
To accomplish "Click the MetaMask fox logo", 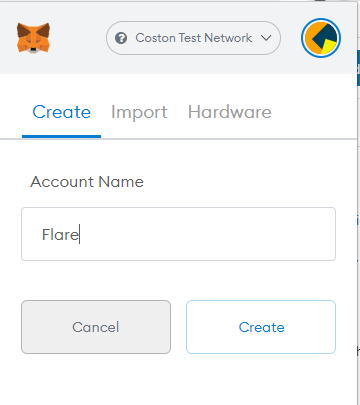I will (x=33, y=38).
